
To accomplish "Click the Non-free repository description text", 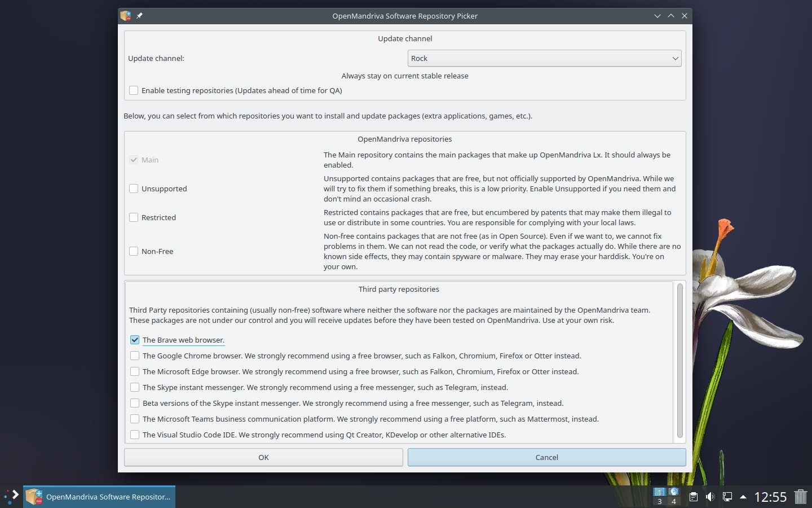I will click(502, 251).
